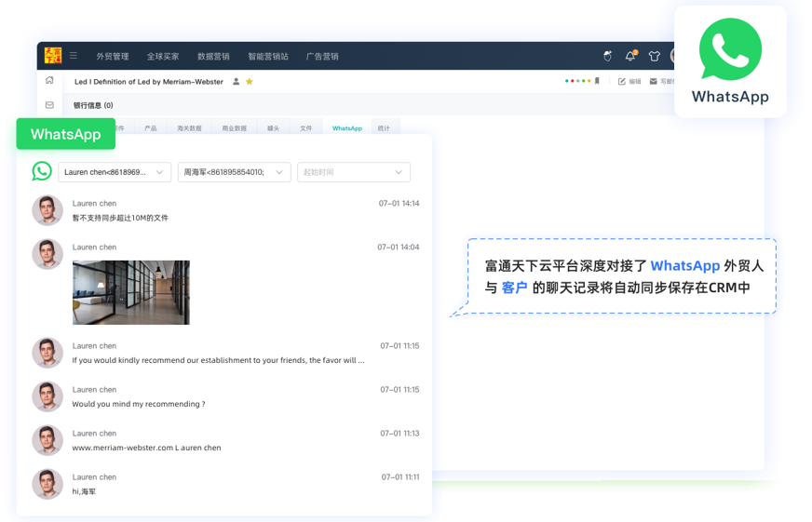Select the red color dot tag
This screenshot has height=522, width=812.
[x=573, y=81]
